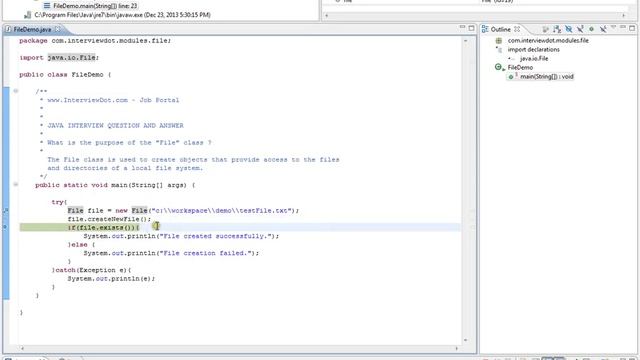This screenshot has width=640, height=360.
Task: Toggle Hide Local Types in Outline toolbar
Action: pos(602,29)
